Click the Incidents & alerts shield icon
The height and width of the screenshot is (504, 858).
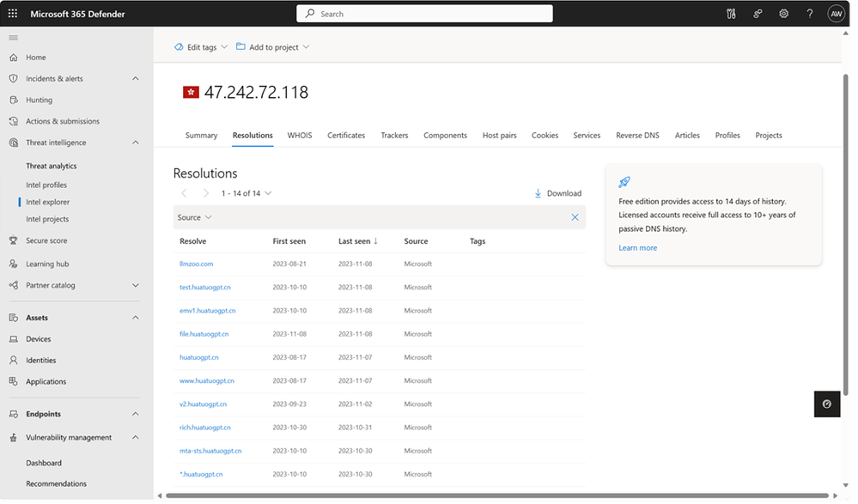coord(14,79)
